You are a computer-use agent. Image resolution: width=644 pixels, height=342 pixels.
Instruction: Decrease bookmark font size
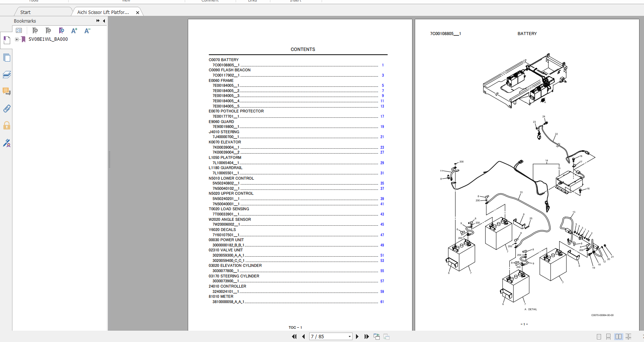coord(87,31)
